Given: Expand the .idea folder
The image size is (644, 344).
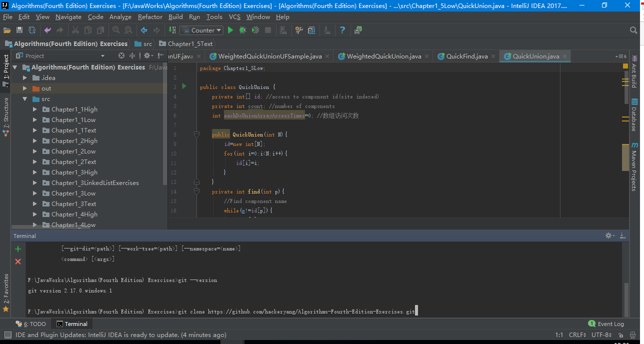Looking at the screenshot, I should (x=25, y=77).
